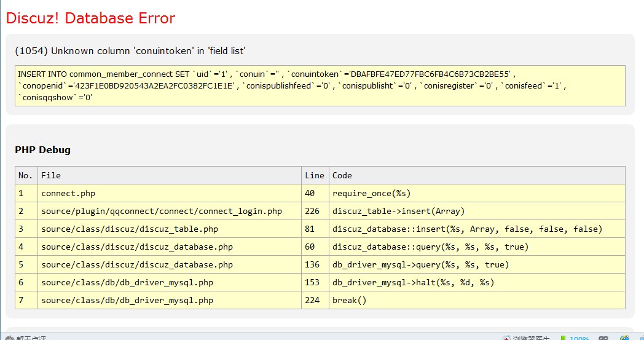Screen dimensions: 644x340
Task: Select the connect.php file cell
Action: tap(68, 193)
